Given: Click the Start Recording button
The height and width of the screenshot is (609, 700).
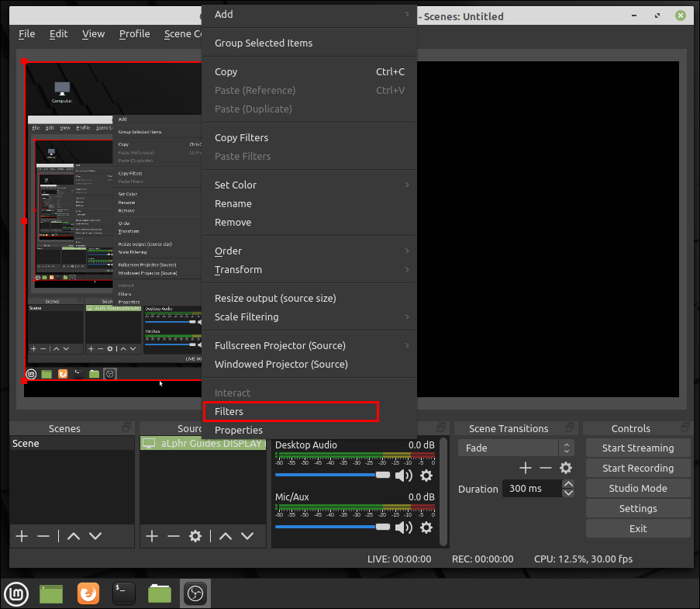Looking at the screenshot, I should pos(638,468).
